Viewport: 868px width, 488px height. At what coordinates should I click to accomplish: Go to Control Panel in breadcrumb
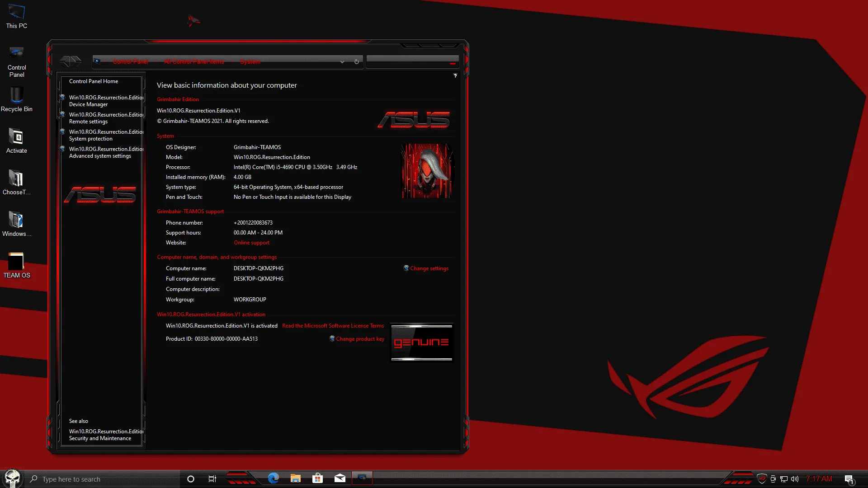(131, 62)
